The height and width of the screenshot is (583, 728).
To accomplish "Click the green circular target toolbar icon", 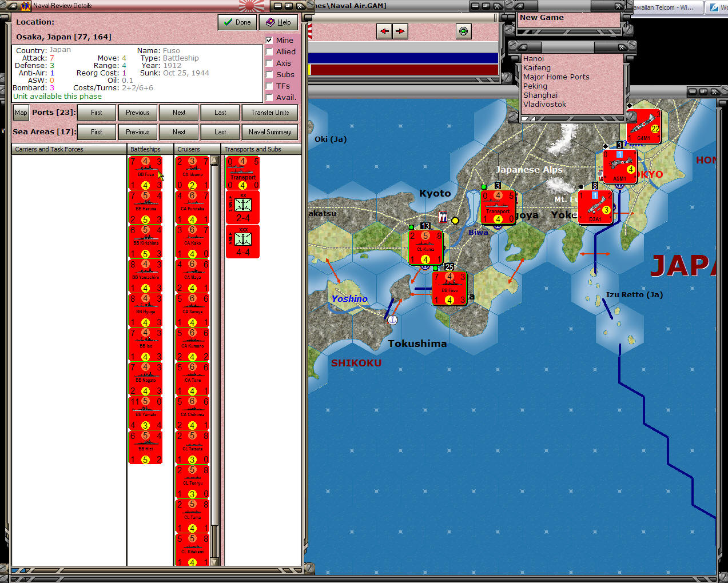I will (464, 31).
